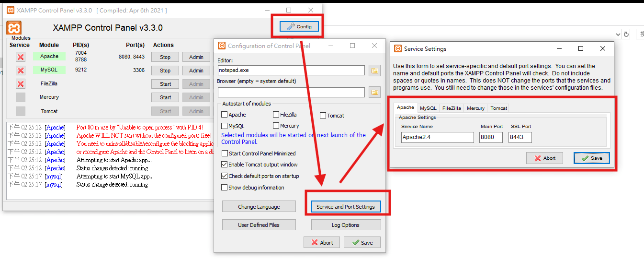The width and height of the screenshot is (644, 260).
Task: Open Log Options
Action: (346, 225)
